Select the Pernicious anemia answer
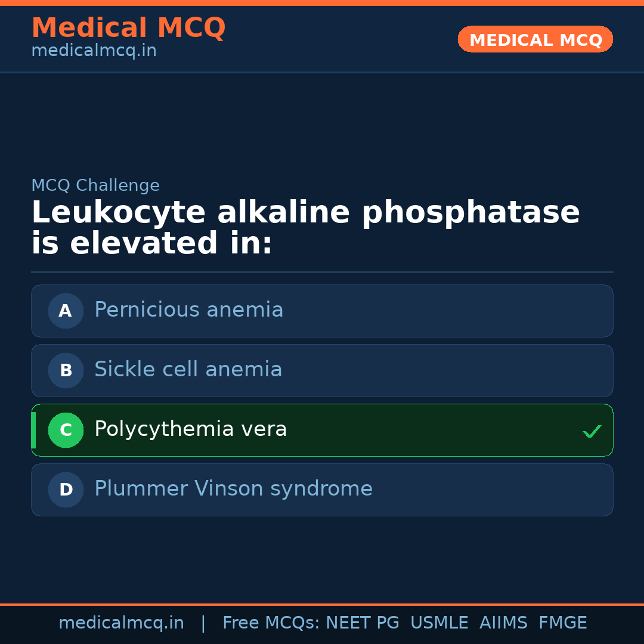The width and height of the screenshot is (644, 644). pos(188,310)
